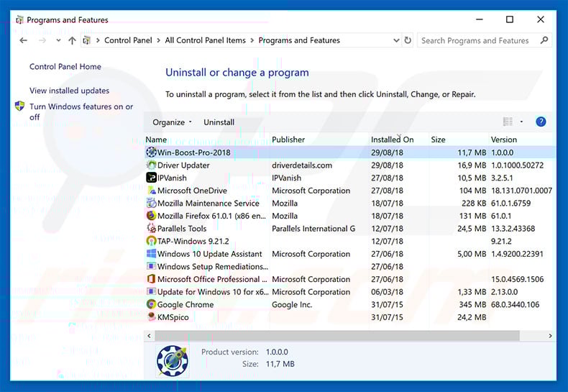This screenshot has width=568, height=392.
Task: Select Parallels Tools entry
Action: pos(182,229)
